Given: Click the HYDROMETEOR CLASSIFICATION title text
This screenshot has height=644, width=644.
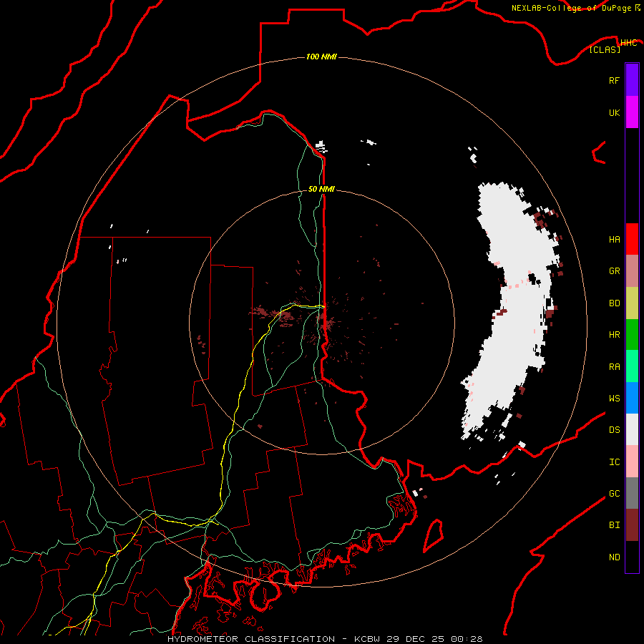Looking at the screenshot, I should [x=251, y=639].
